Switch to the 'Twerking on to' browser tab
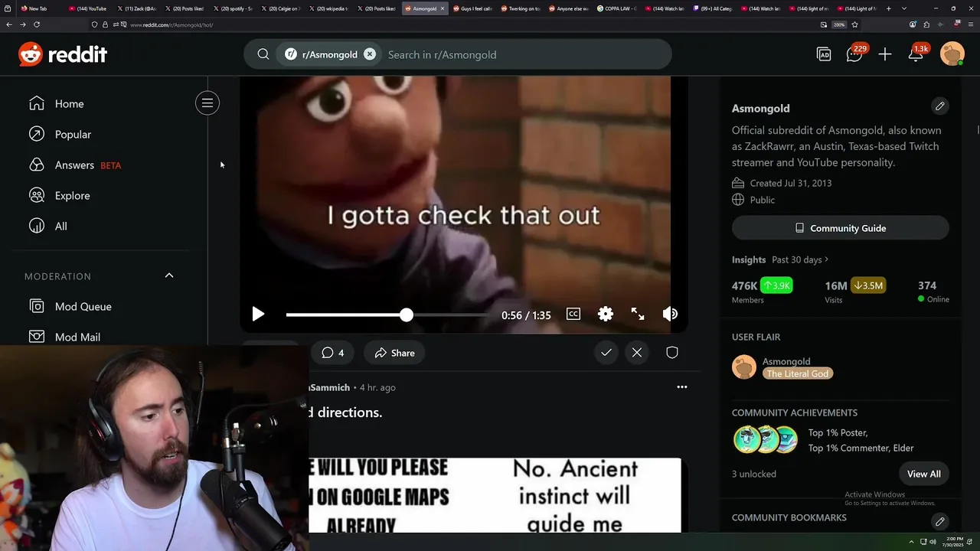Image resolution: width=980 pixels, height=551 pixels. point(521,8)
